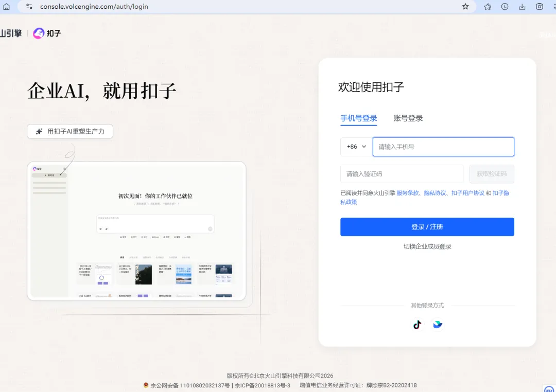Viewport: 556px width, 392px height.
Task: Focus the 请输入手机号 phone number field
Action: pyautogui.click(x=443, y=147)
